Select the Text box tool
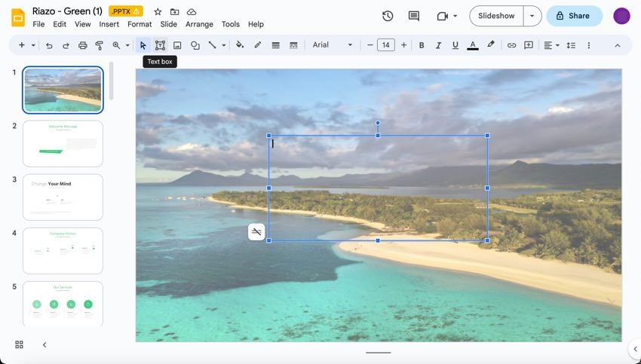This screenshot has height=364, width=641. [160, 45]
